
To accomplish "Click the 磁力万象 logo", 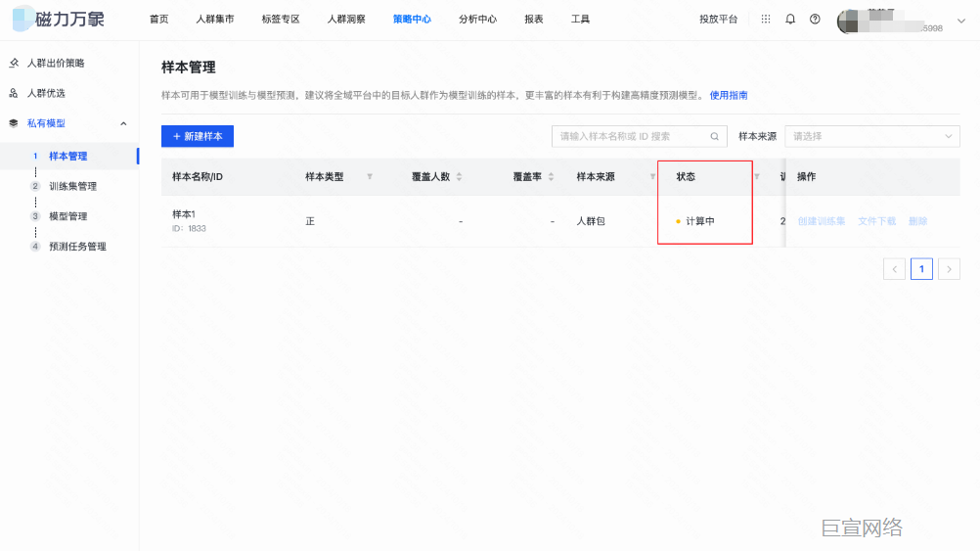I will (x=59, y=19).
